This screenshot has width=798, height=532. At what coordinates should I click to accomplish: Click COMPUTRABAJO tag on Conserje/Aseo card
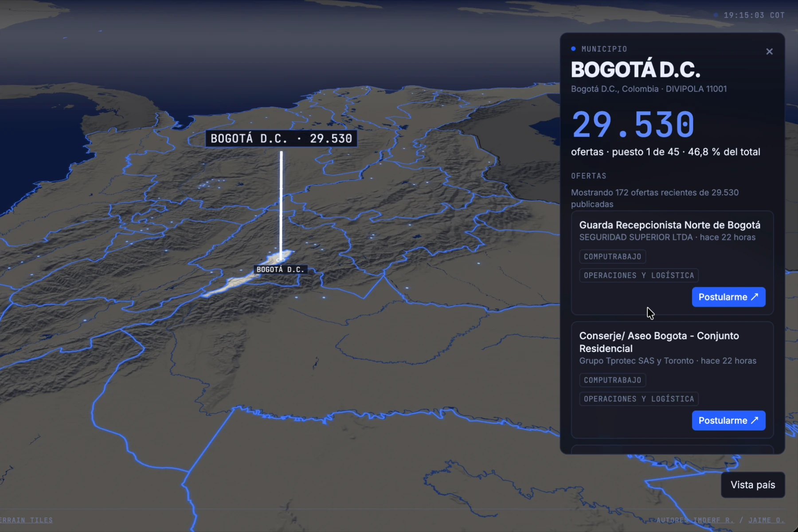pyautogui.click(x=612, y=380)
